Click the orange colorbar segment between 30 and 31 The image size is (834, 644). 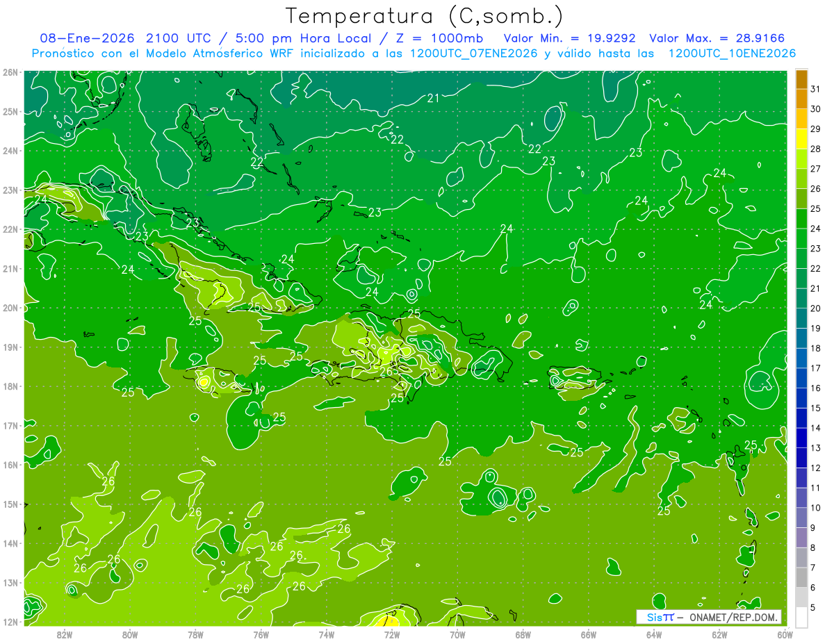(801, 99)
